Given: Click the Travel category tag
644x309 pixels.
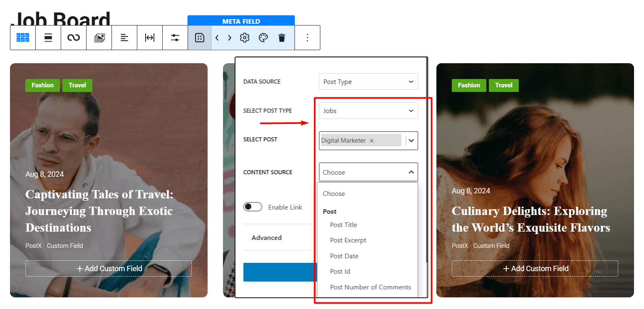Looking at the screenshot, I should [x=77, y=85].
